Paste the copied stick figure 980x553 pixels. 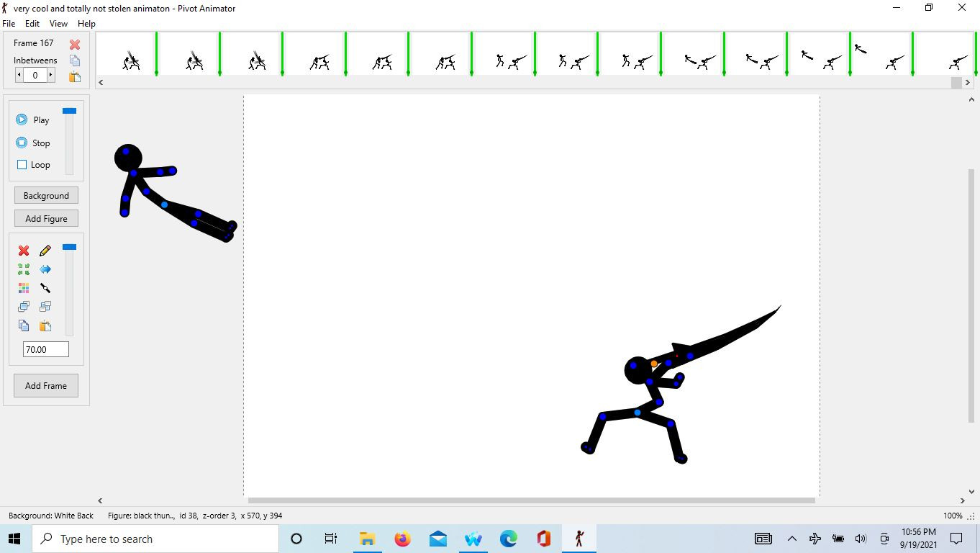45,325
